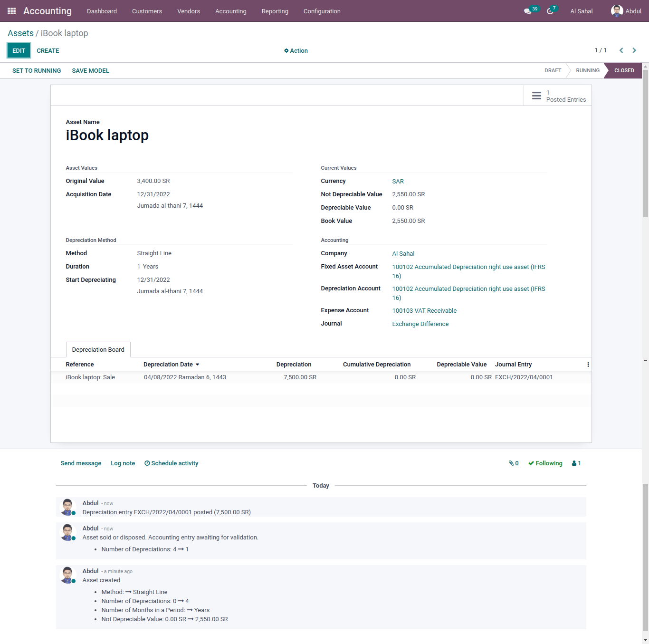Image resolution: width=649 pixels, height=644 pixels.
Task: Open the Al Sahal company field link
Action: [403, 254]
